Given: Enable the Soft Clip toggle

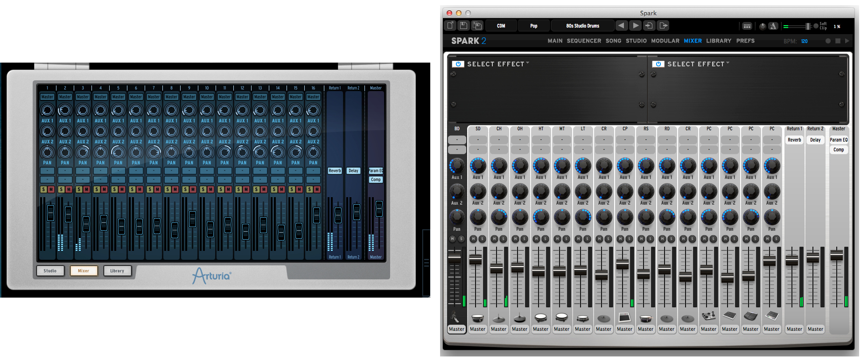Looking at the screenshot, I should click(x=816, y=26).
